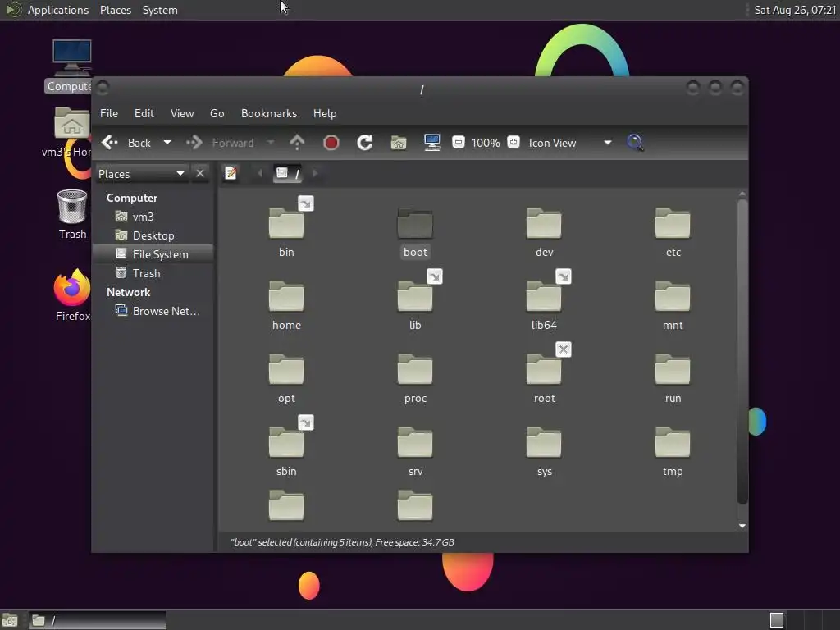Screen dimensions: 840x630
Task: Open the Back history dropdown arrow
Action: (167, 143)
